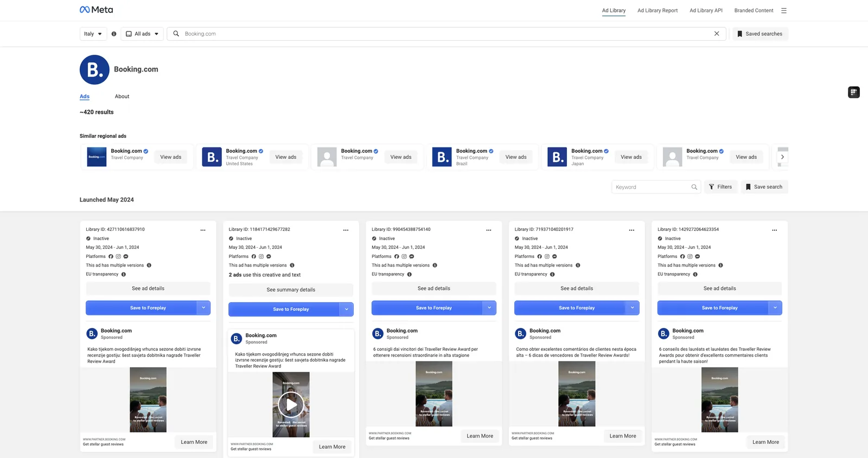Screen dimensions: 868x458
Task: Select the Ads tab
Action: 85,96
